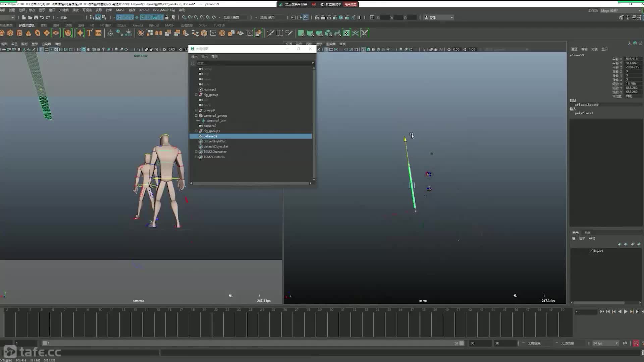This screenshot has height=362, width=644.
Task: Click the go to start of range button
Action: 602,312
